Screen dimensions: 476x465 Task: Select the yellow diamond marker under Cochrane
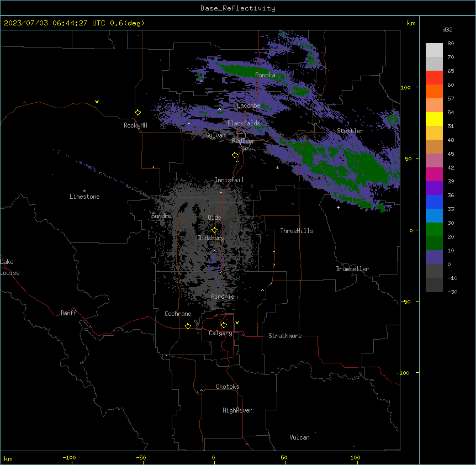tap(188, 326)
